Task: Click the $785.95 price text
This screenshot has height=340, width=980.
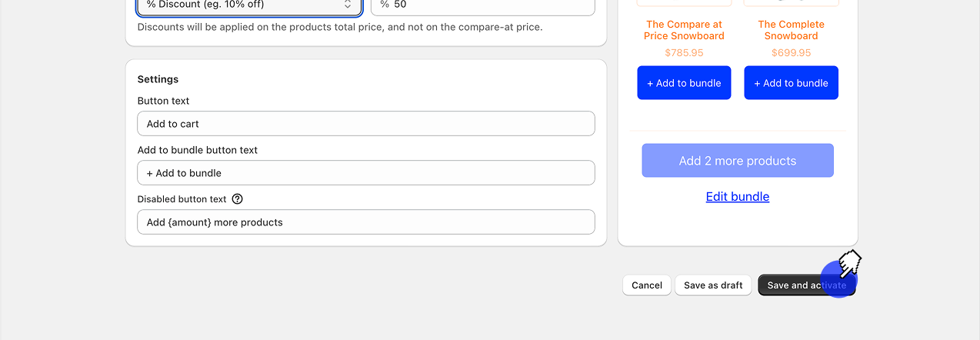Action: (x=684, y=53)
